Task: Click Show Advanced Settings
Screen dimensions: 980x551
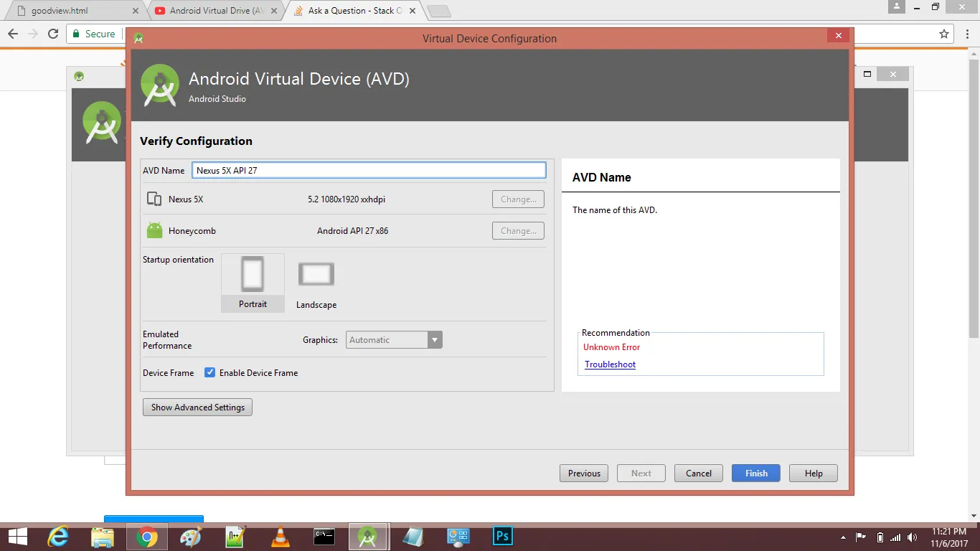Action: (197, 408)
